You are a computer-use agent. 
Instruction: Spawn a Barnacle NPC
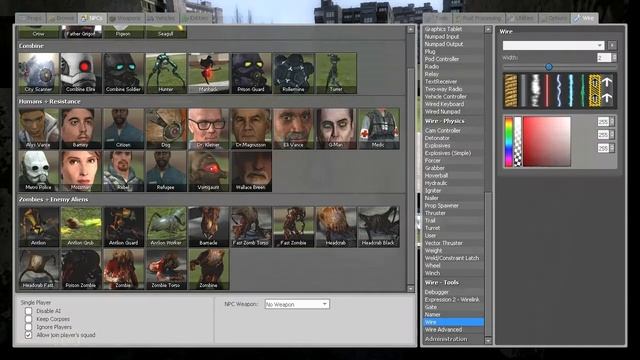coord(208,227)
